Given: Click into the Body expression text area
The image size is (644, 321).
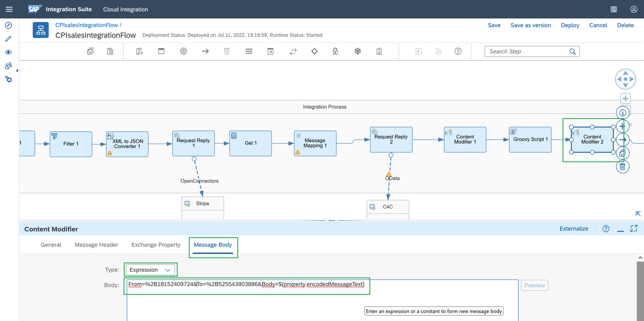Looking at the screenshot, I should pos(322,300).
